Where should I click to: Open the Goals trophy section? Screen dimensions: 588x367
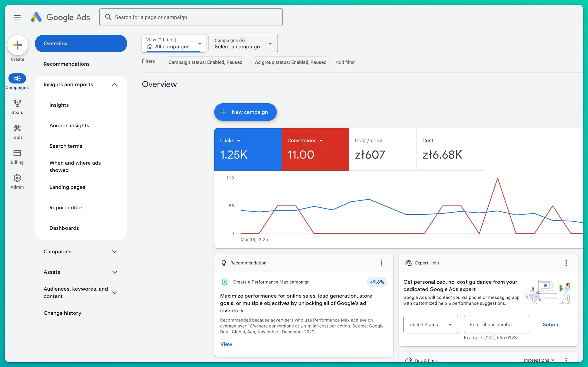17,107
